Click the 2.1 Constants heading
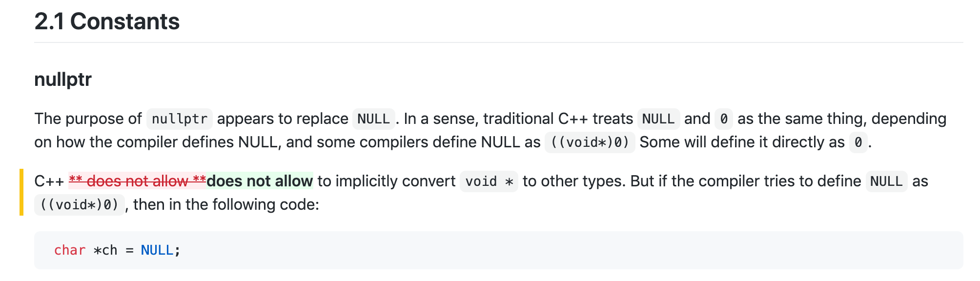Image resolution: width=980 pixels, height=281 pixels. coord(107,22)
